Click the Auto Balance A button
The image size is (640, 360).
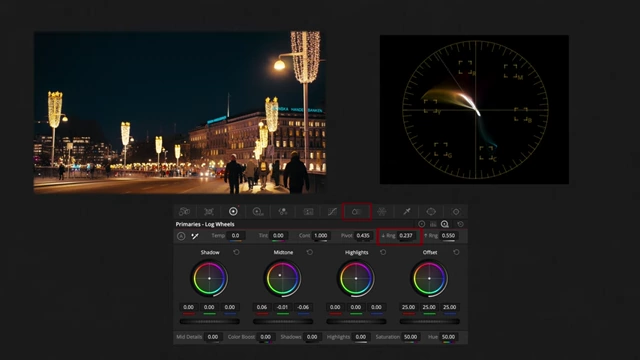point(181,236)
